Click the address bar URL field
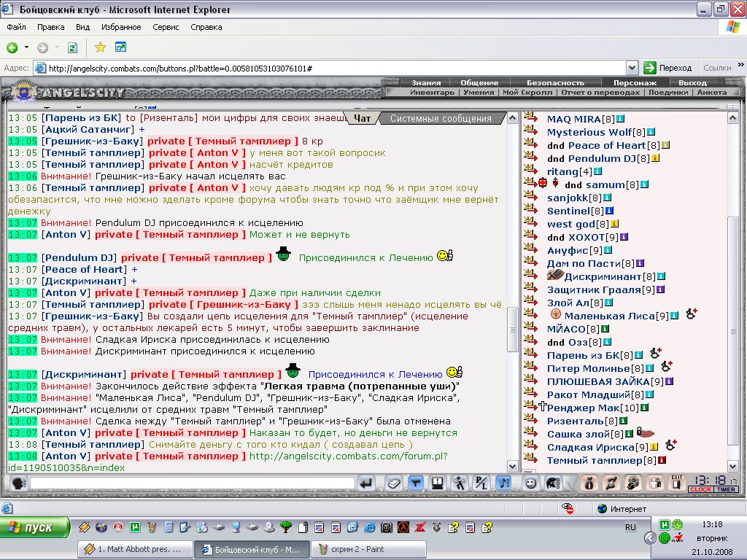This screenshot has width=747, height=560. [x=336, y=68]
